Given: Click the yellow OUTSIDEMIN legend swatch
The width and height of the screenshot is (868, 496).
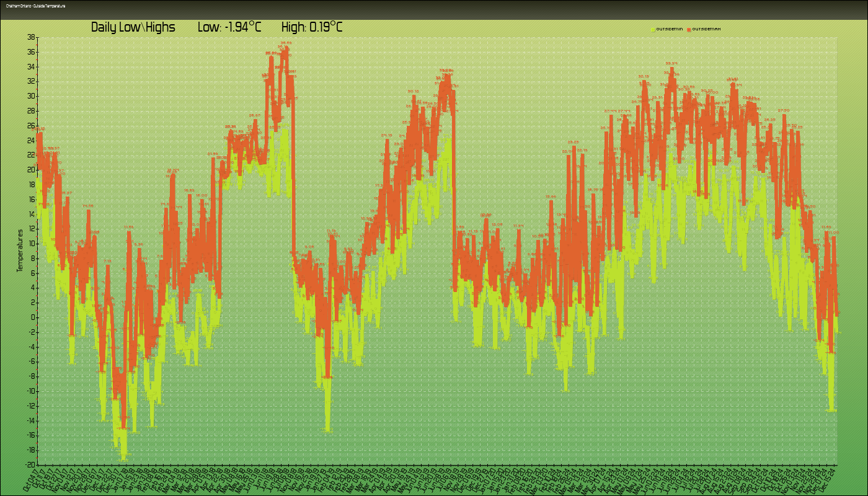Looking at the screenshot, I should click(x=653, y=29).
